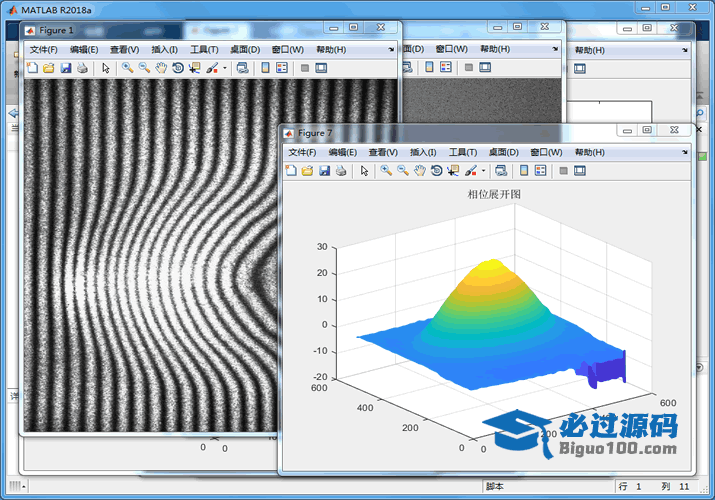Click Link Plot icon in Figure 7 toolbar
The width and height of the screenshot is (715, 500).
click(501, 171)
